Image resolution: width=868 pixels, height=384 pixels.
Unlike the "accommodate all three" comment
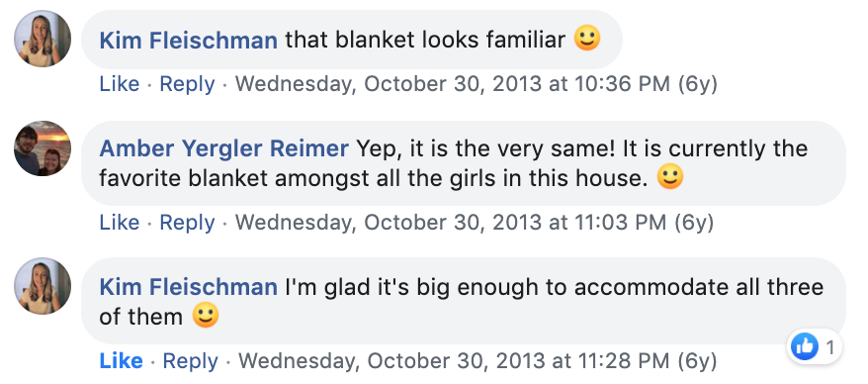pos(121,360)
